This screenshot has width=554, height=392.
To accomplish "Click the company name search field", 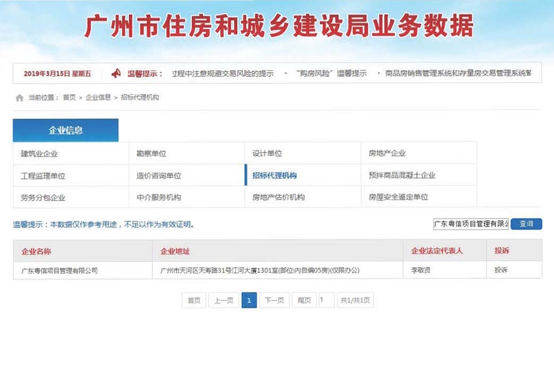I will [470, 224].
